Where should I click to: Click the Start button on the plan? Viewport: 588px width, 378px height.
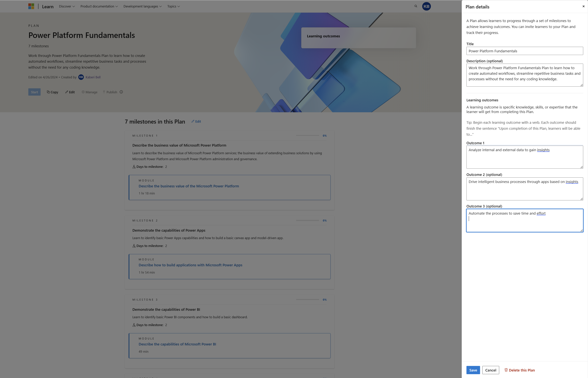(35, 92)
